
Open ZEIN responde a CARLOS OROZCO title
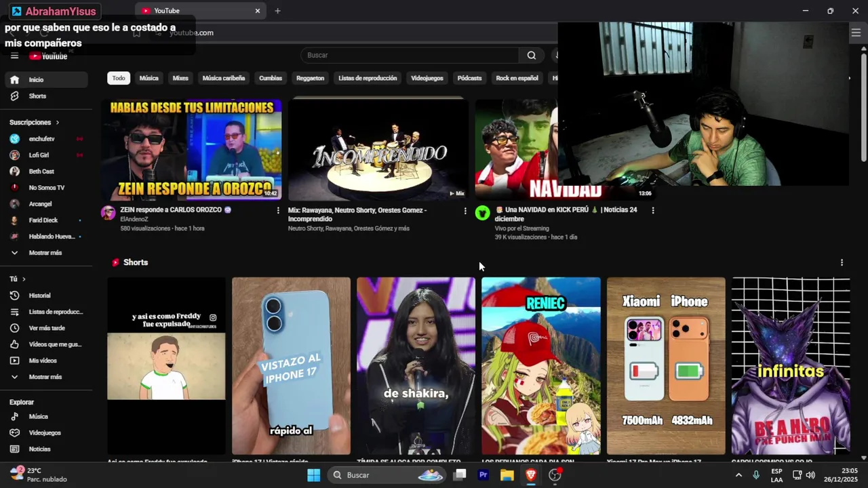click(176, 210)
